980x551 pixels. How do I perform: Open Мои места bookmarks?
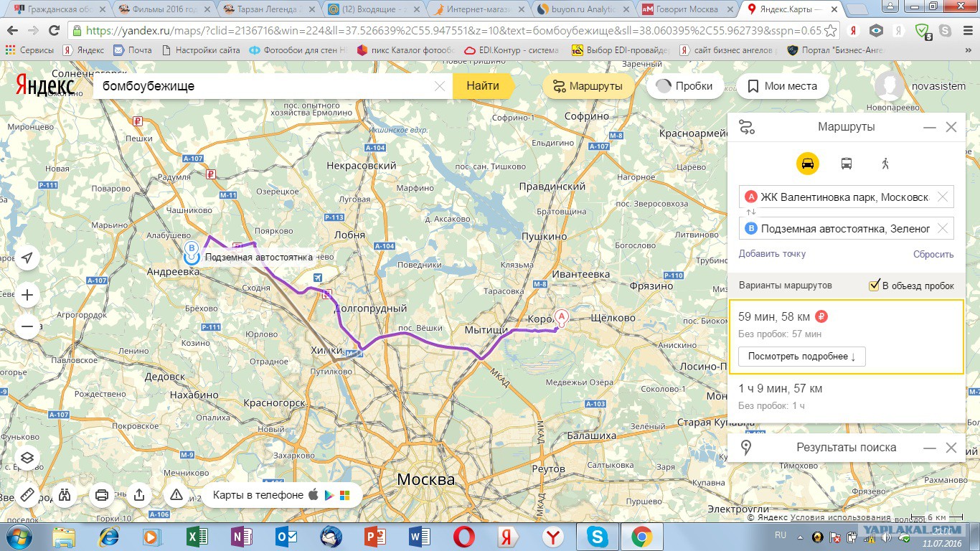point(783,86)
